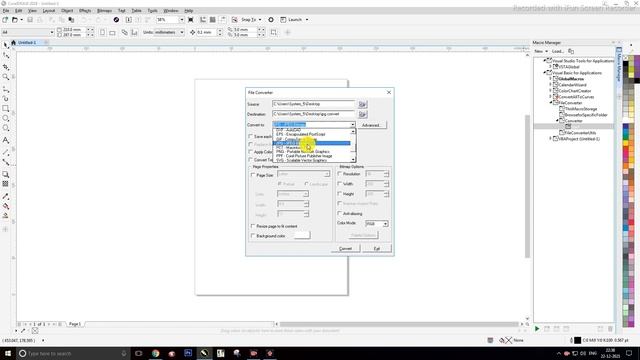Select the Interactive Fill tool
The height and width of the screenshot is (360, 640).
point(6,206)
